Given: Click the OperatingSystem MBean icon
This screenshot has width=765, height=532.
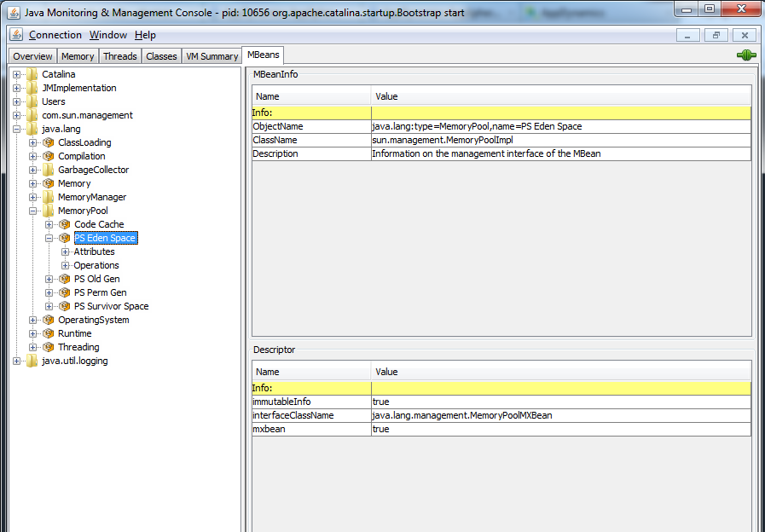Looking at the screenshot, I should (49, 320).
